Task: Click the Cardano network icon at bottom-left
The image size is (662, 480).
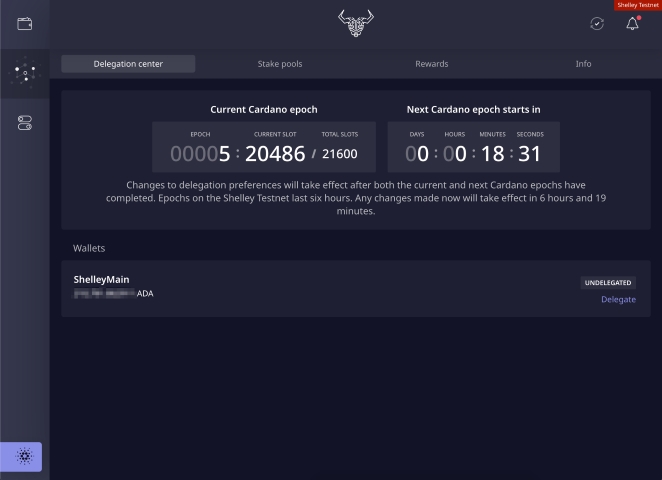Action: 25,457
